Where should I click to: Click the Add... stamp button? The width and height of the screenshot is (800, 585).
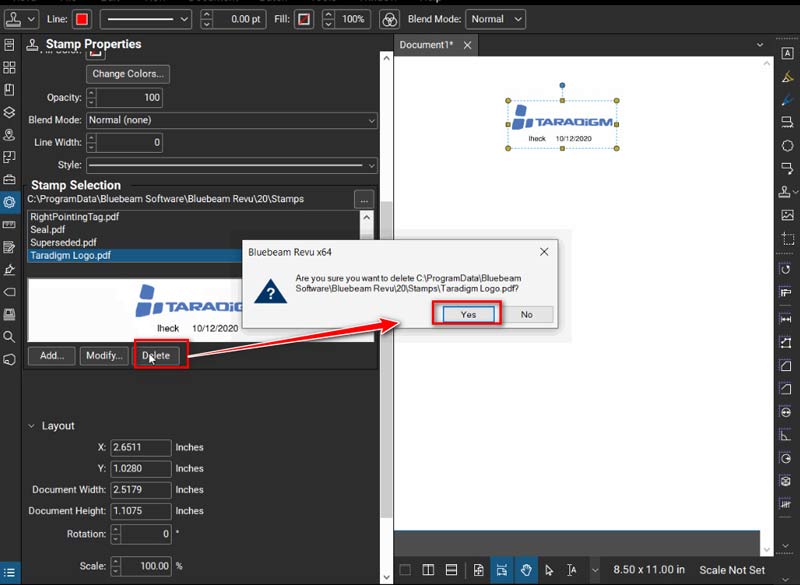52,355
